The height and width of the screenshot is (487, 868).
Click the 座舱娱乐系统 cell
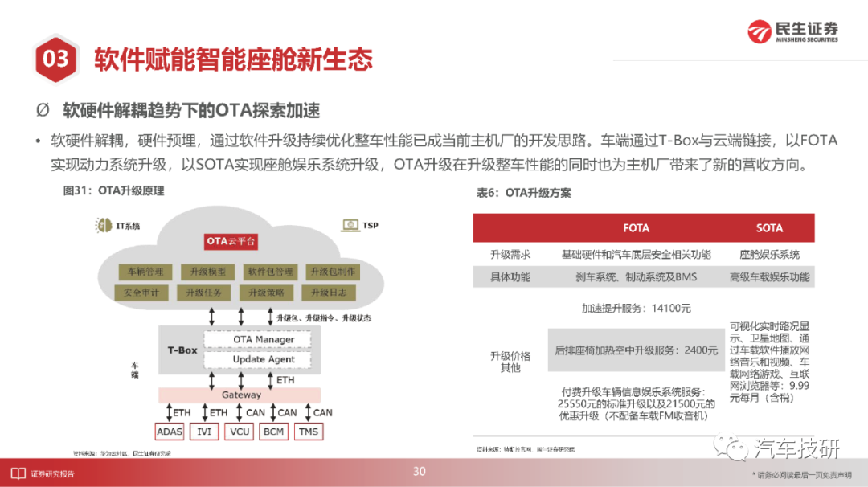click(769, 255)
